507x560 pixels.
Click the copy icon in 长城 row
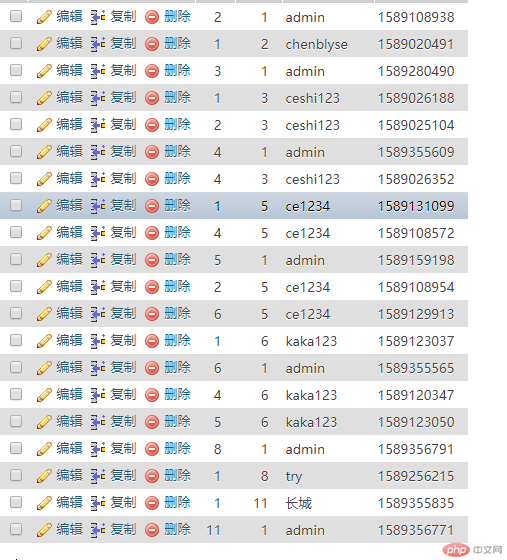coord(98,503)
